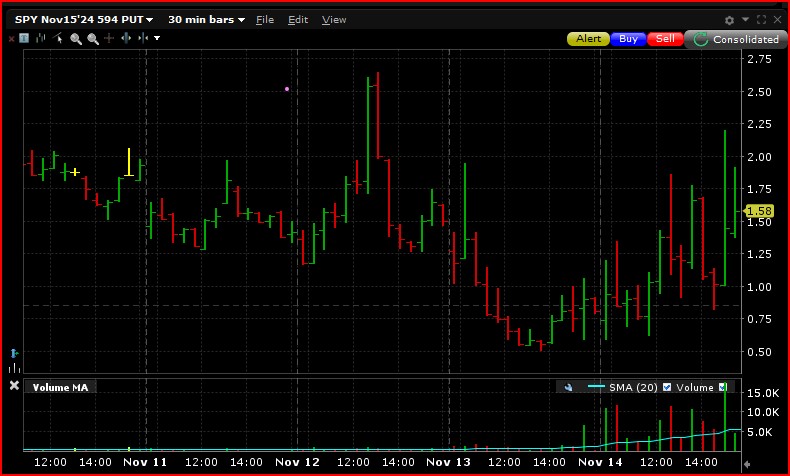Click the blue arrow icon left of chart
Screen dimensions: 790x476
14,353
